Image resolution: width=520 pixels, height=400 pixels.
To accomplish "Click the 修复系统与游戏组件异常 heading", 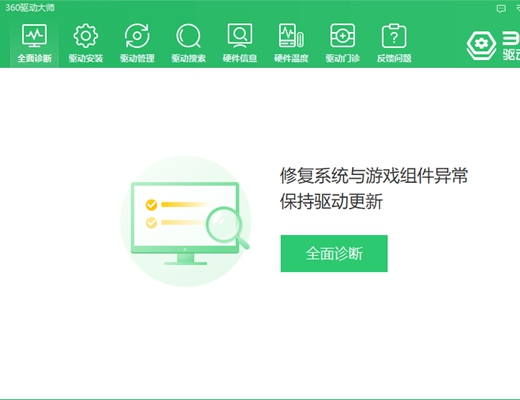I will coord(374,175).
